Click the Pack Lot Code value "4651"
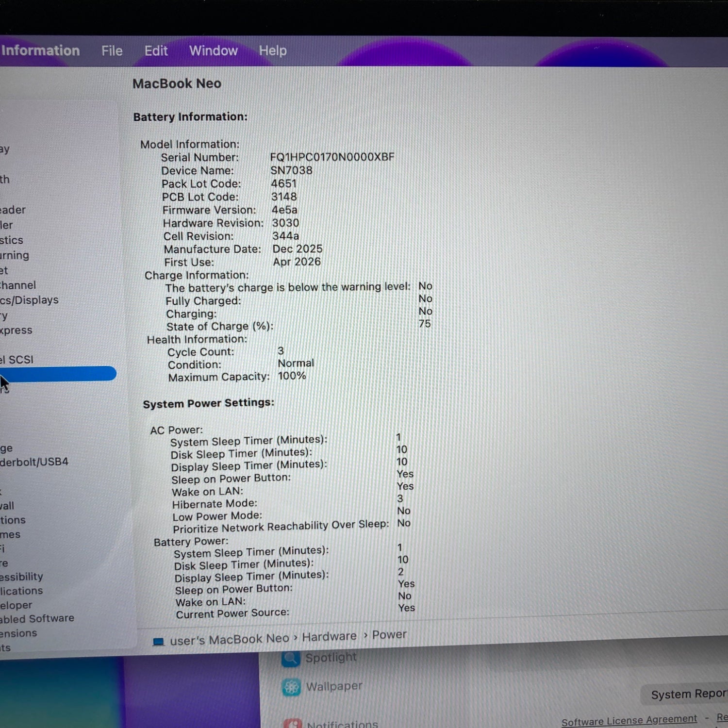Viewport: 728px width, 728px height. [x=283, y=183]
